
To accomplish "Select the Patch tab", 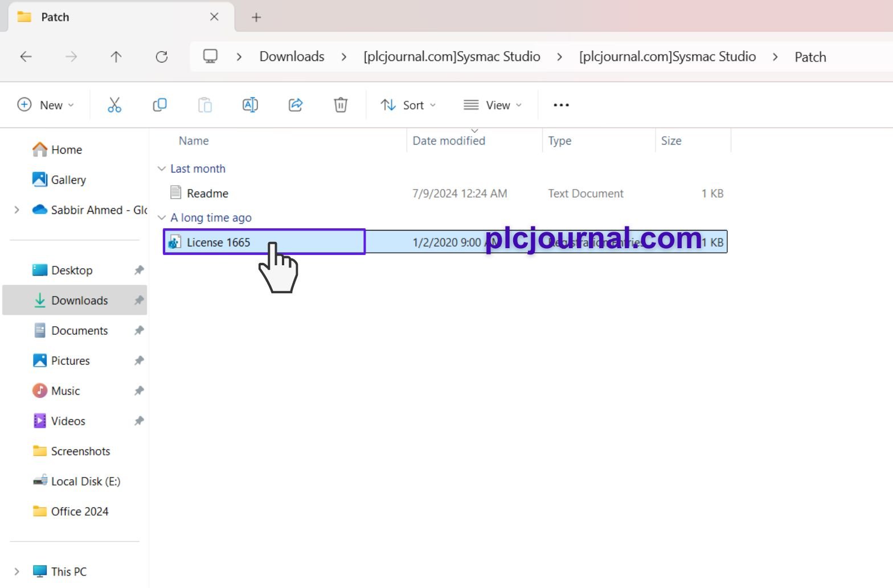I will (x=121, y=17).
